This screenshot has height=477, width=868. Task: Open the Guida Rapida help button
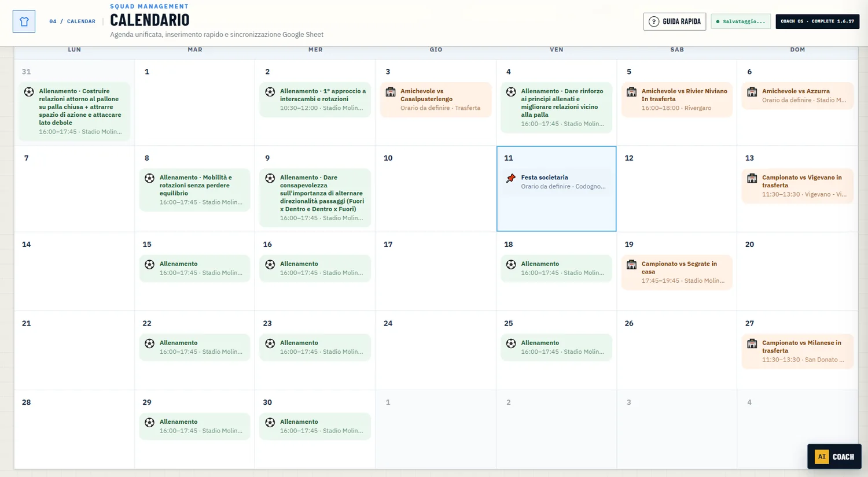[675, 21]
